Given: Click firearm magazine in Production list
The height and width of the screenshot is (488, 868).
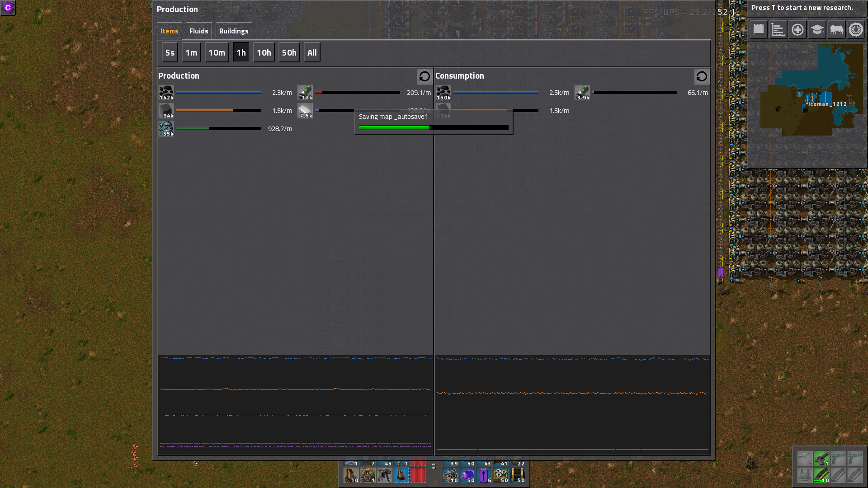Looking at the screenshot, I should pos(305,93).
